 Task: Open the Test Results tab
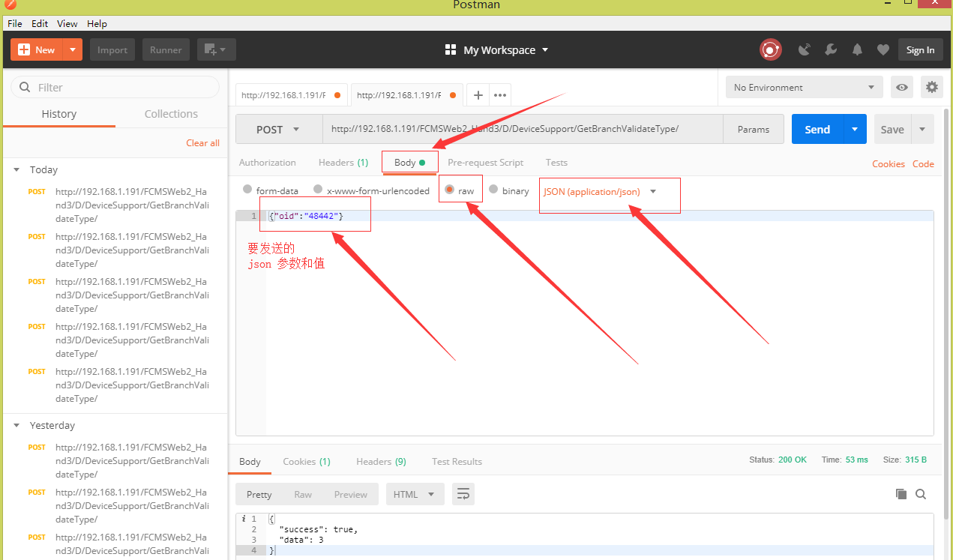[x=457, y=462]
